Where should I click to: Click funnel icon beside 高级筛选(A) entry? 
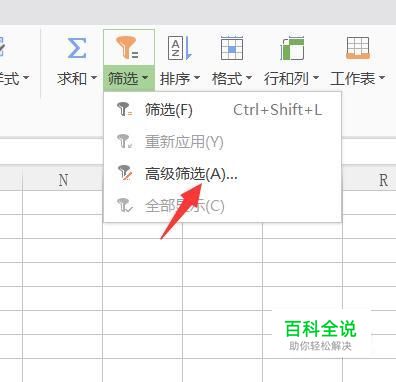click(125, 173)
